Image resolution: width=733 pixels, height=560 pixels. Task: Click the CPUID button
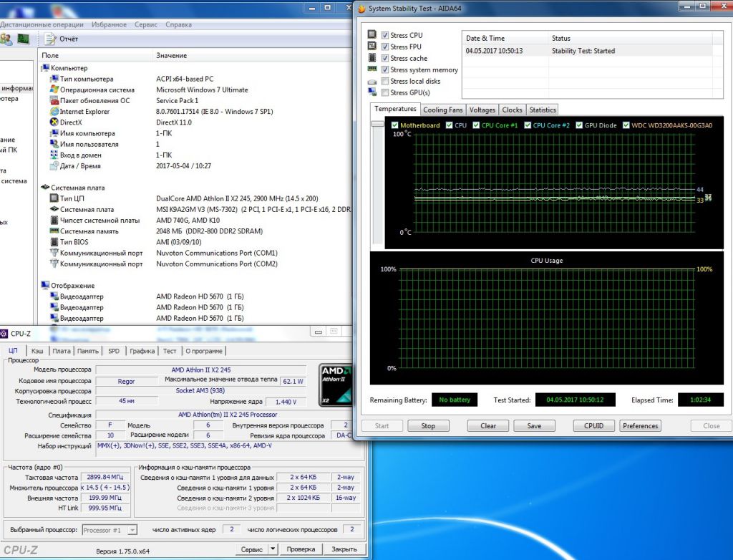coord(593,426)
